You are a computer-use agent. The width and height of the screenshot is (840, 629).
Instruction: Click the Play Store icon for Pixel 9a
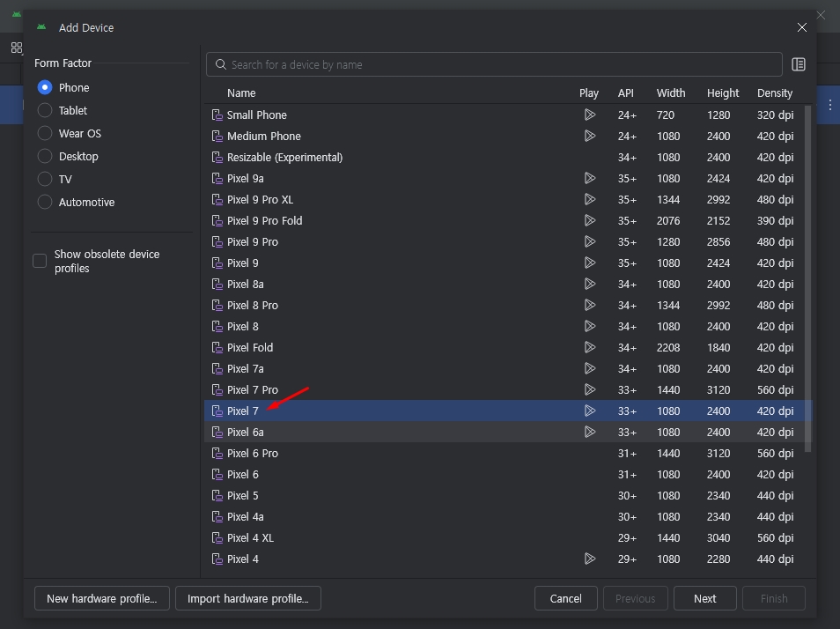point(590,179)
